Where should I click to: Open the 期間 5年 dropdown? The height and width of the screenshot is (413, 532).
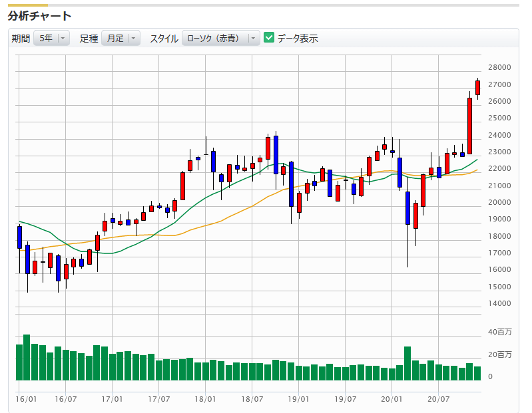tap(51, 39)
